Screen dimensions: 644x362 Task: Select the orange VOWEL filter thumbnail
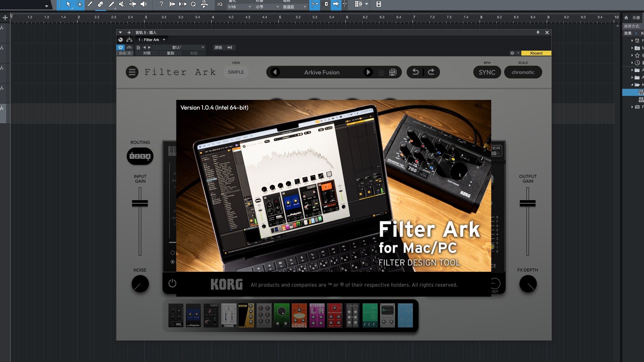tap(299, 315)
